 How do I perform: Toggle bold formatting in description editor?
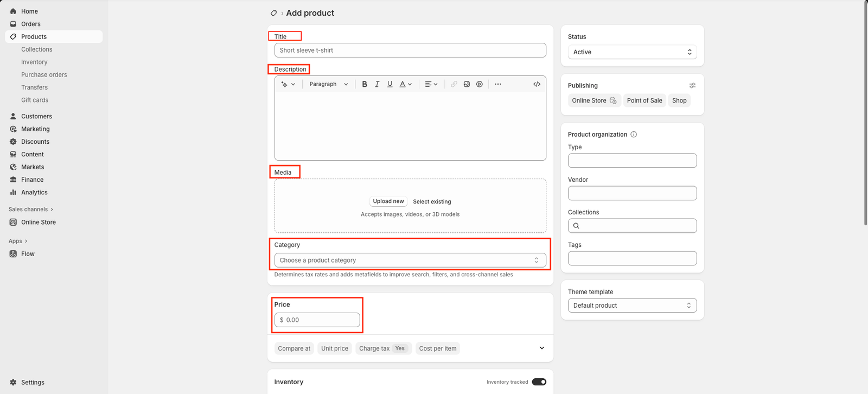click(365, 84)
